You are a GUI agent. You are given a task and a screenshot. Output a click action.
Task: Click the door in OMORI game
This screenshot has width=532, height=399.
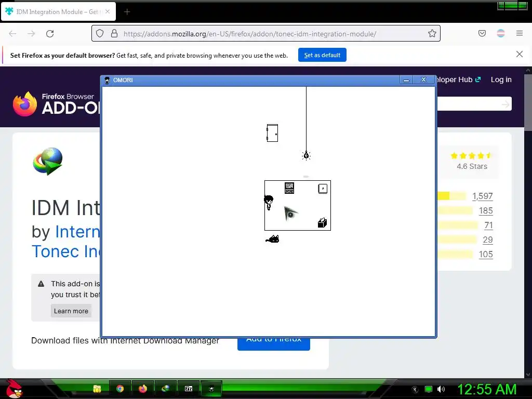pyautogui.click(x=272, y=133)
